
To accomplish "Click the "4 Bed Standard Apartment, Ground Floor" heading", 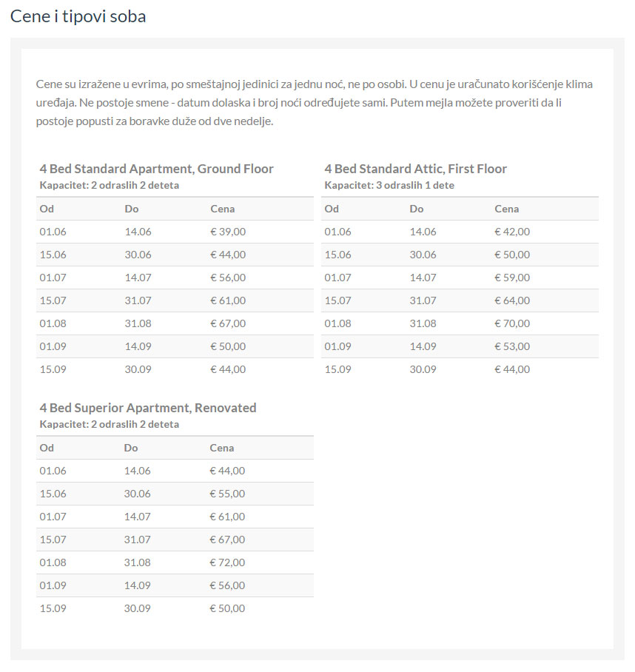I will [156, 169].
